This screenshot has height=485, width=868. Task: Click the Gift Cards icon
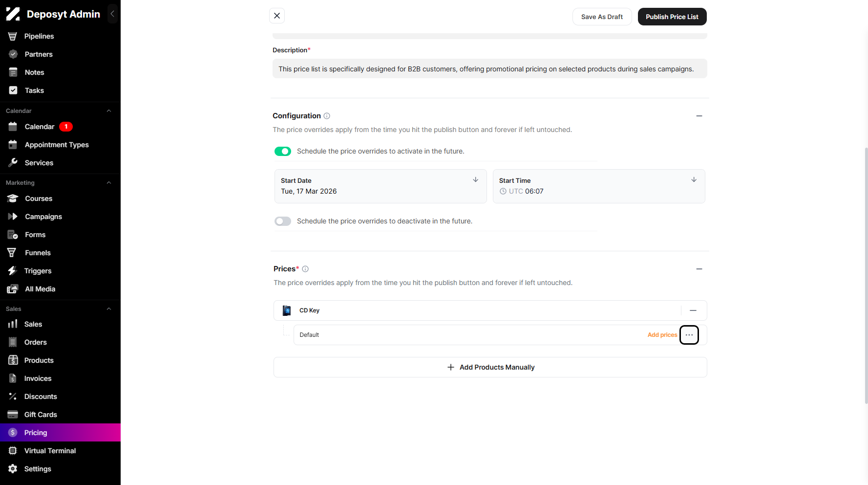[13, 415]
